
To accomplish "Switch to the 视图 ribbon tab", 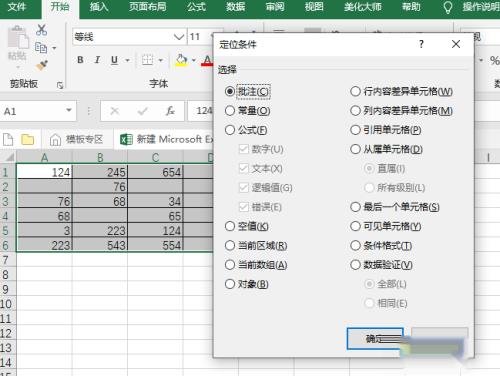I will coord(314,7).
